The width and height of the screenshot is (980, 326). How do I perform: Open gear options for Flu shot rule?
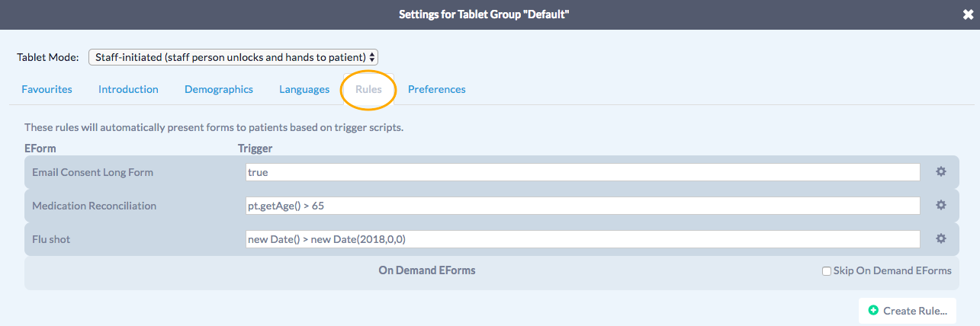point(941,239)
